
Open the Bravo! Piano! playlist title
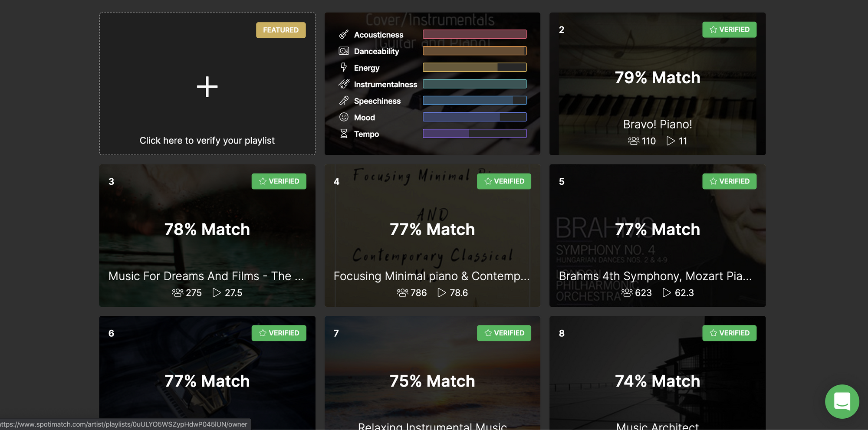(x=658, y=125)
